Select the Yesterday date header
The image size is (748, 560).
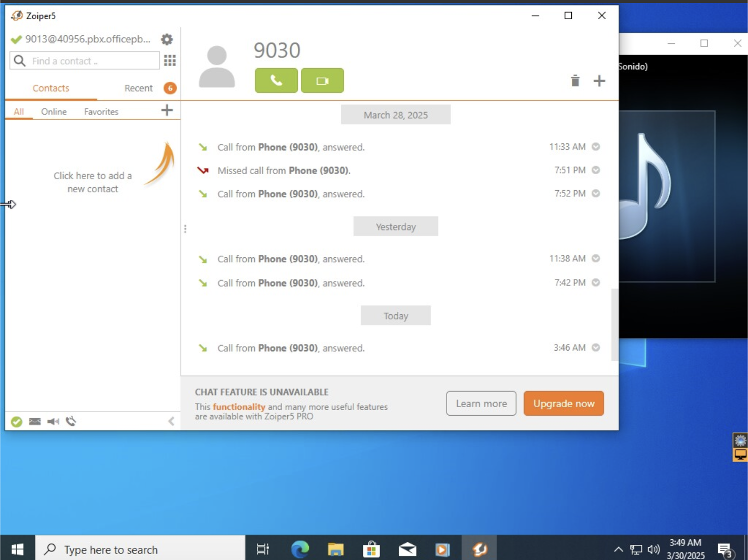pyautogui.click(x=396, y=227)
